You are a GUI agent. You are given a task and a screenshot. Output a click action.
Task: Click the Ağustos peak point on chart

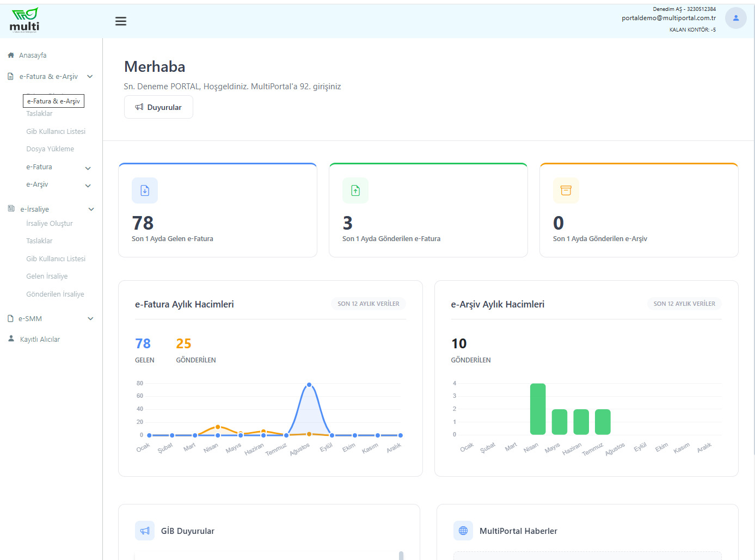click(309, 385)
